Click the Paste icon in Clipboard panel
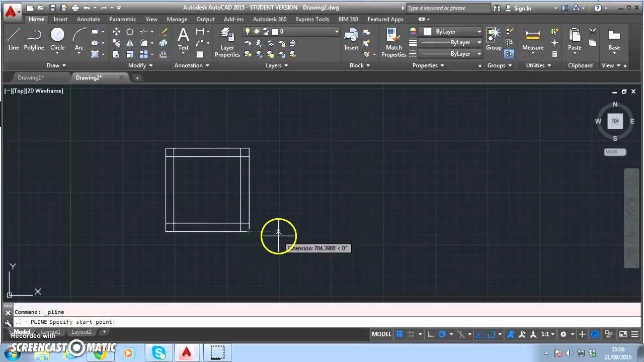Image resolution: width=644 pixels, height=362 pixels. 575,39
